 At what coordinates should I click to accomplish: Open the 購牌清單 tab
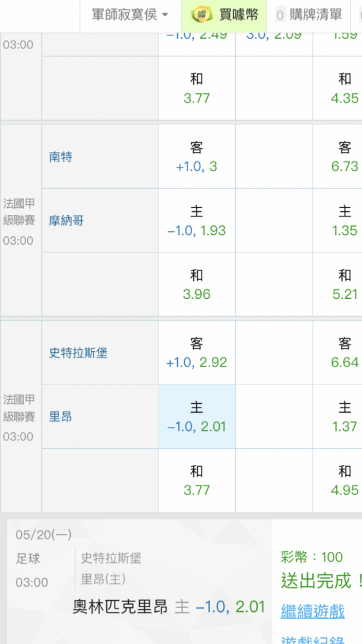click(309, 15)
